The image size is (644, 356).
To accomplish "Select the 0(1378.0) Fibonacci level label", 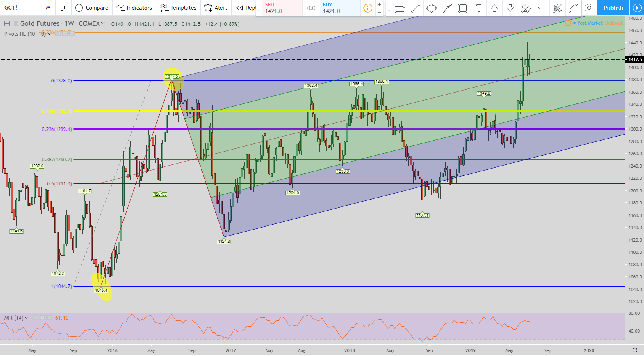I will (x=61, y=81).
